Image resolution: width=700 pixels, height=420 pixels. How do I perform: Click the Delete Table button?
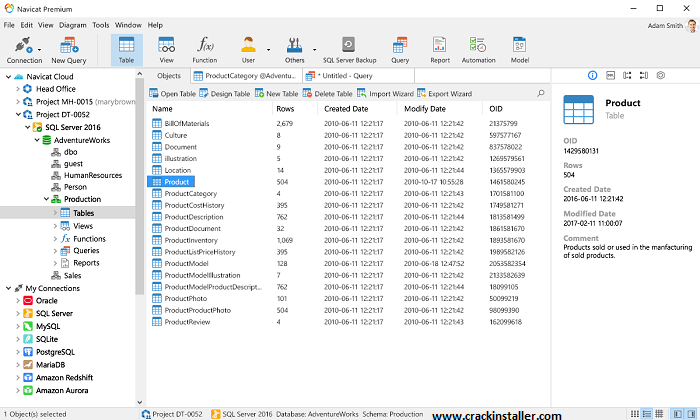pos(327,93)
